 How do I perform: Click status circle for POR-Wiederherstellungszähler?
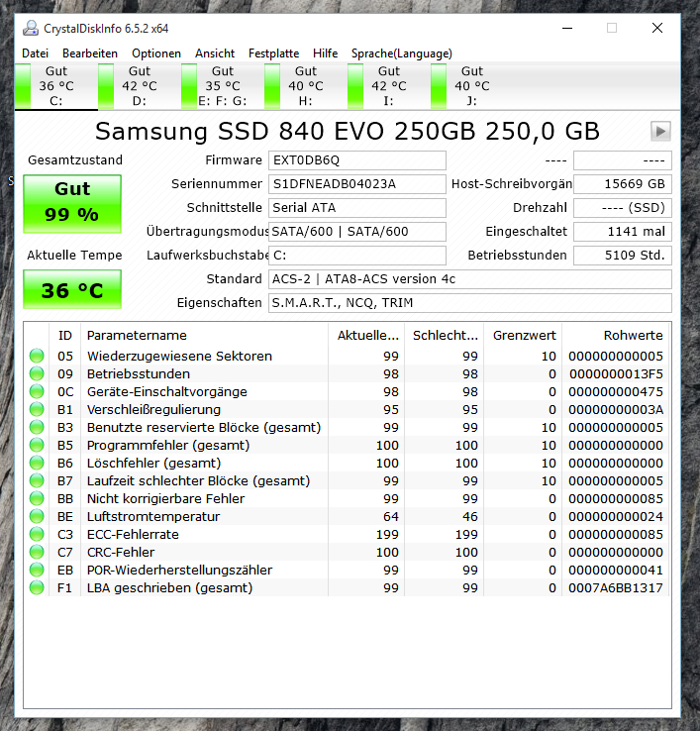(37, 570)
